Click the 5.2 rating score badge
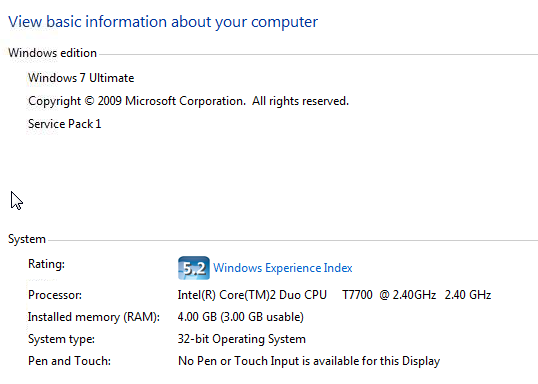The image size is (538, 384). [x=194, y=268]
